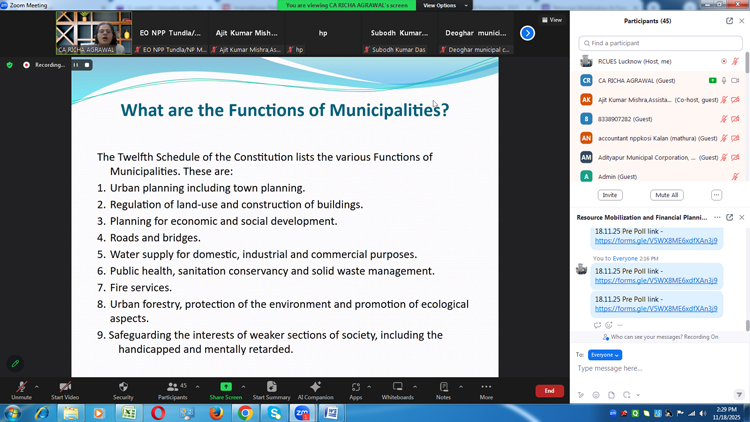This screenshot has width=750, height=422.
Task: Open the Notes tool
Action: [443, 389]
